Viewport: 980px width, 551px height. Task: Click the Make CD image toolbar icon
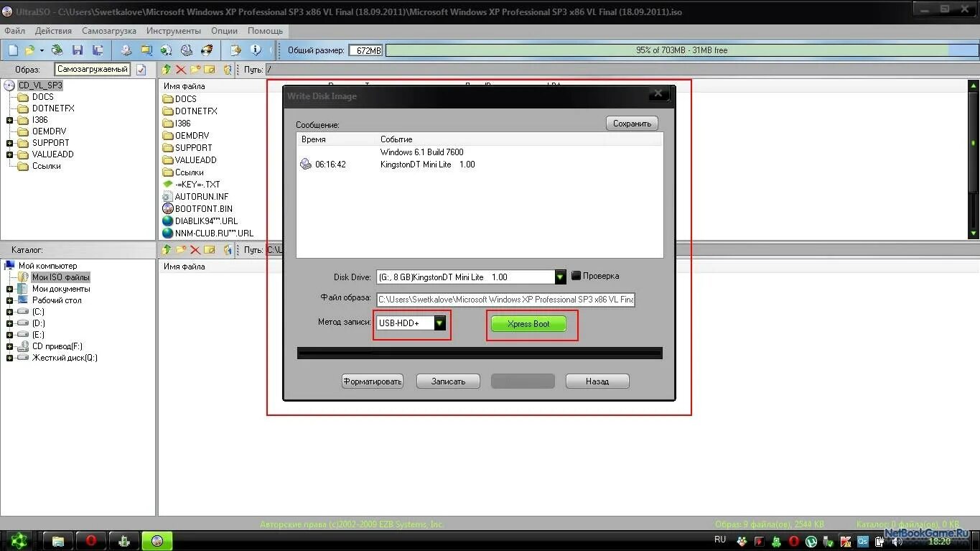[x=126, y=50]
